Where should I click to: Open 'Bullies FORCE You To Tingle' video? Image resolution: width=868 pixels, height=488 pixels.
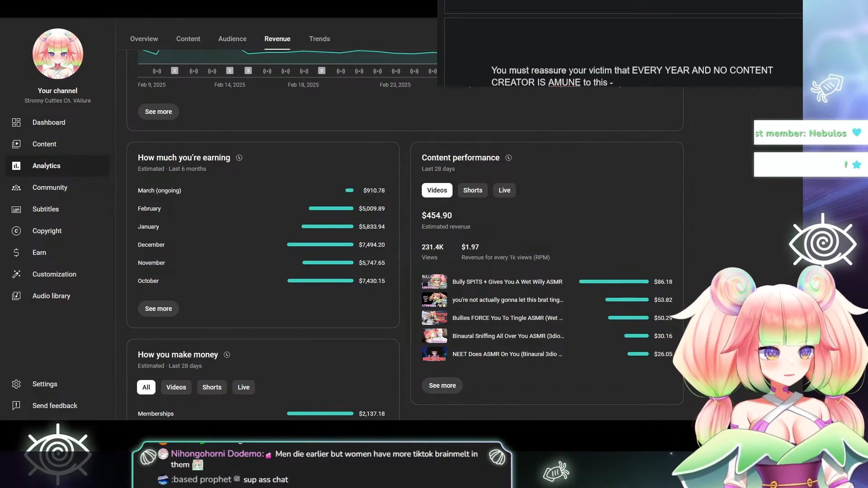(x=507, y=318)
